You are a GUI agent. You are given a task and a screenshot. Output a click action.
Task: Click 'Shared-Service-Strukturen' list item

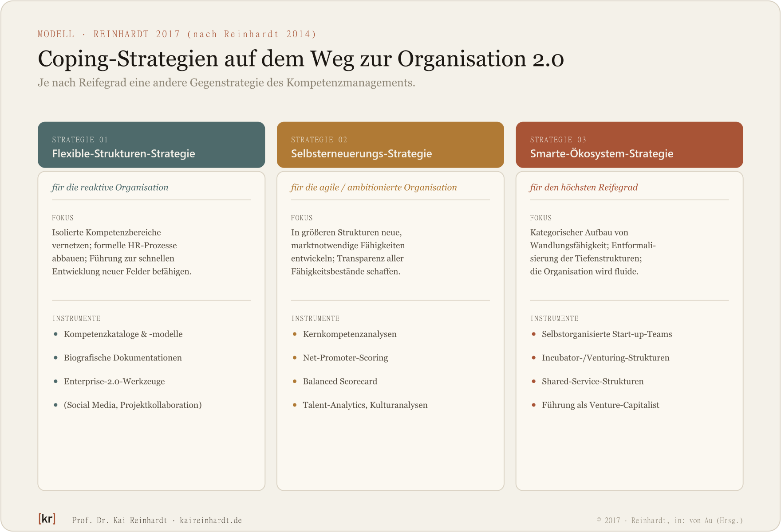(593, 381)
